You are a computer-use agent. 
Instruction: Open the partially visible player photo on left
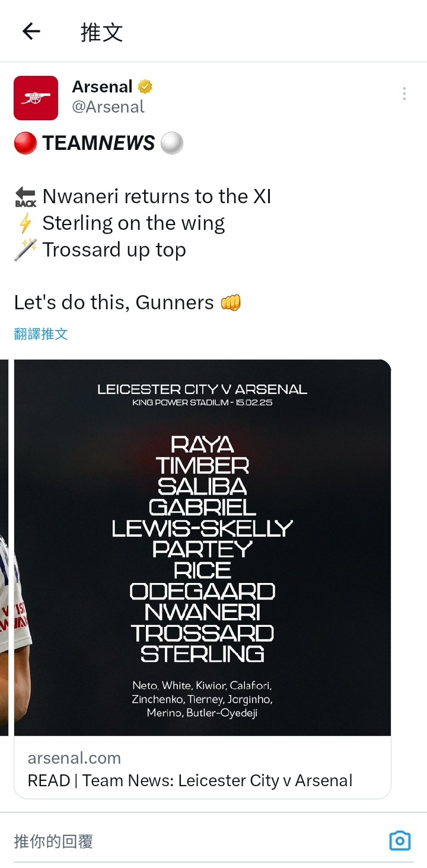5,547
